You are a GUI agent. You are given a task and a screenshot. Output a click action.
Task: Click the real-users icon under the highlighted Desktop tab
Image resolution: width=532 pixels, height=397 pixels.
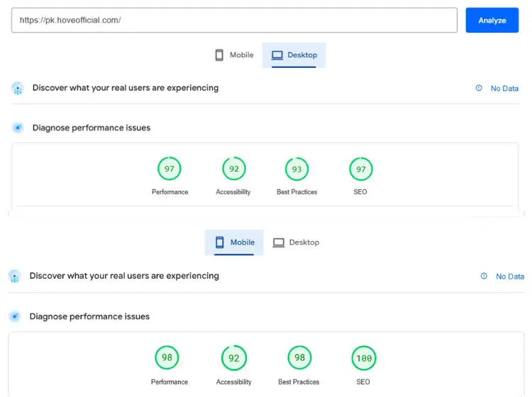pyautogui.click(x=18, y=89)
